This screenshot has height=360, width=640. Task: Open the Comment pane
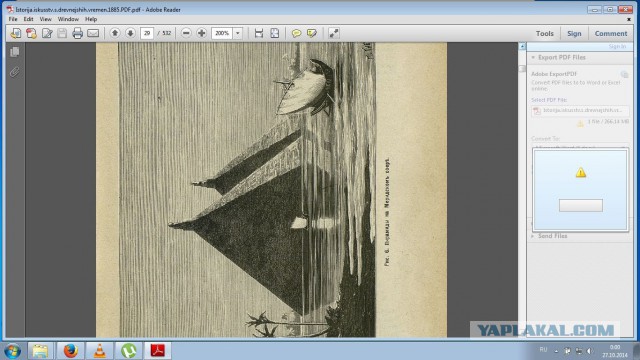[x=611, y=33]
